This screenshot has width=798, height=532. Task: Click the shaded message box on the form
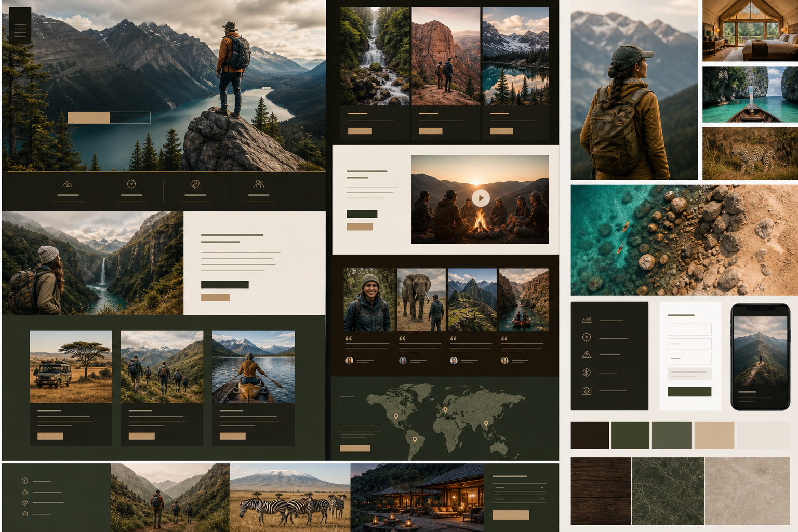(x=689, y=374)
